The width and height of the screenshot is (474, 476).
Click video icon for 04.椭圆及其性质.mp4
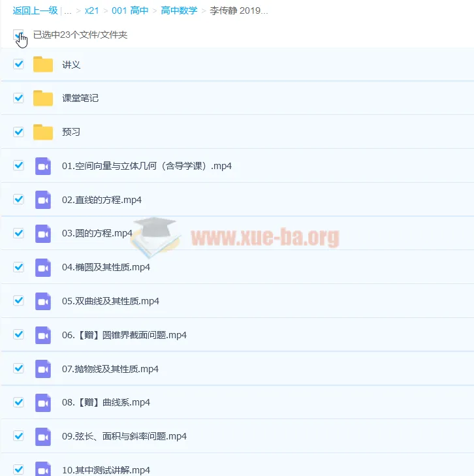43,268
